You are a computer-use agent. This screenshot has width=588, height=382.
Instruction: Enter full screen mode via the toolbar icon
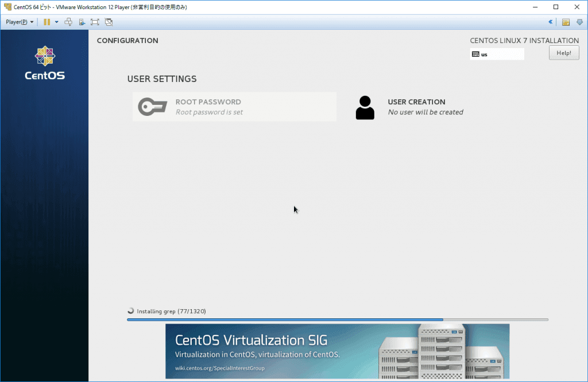click(94, 22)
